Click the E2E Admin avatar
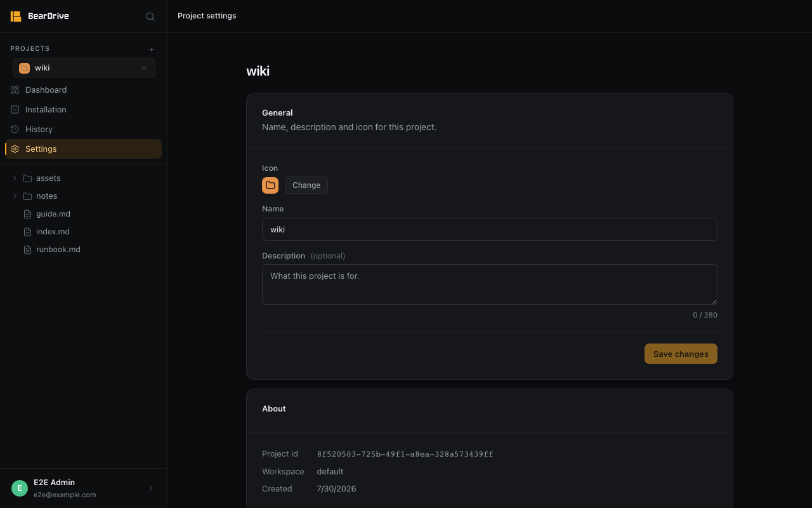This screenshot has width=812, height=508. pos(20,488)
